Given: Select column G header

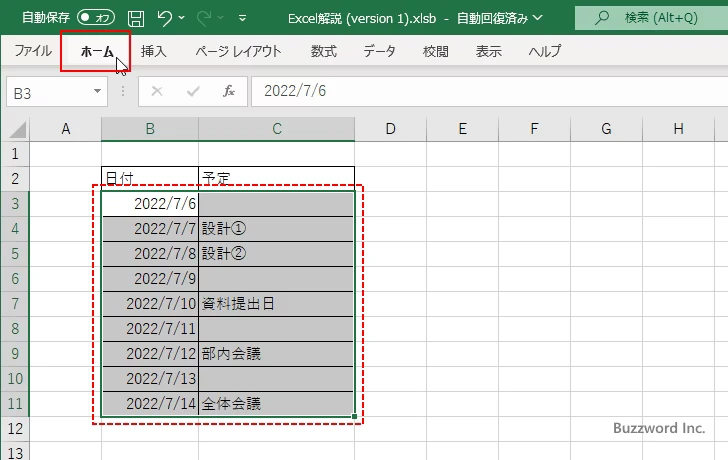Looking at the screenshot, I should (x=606, y=129).
